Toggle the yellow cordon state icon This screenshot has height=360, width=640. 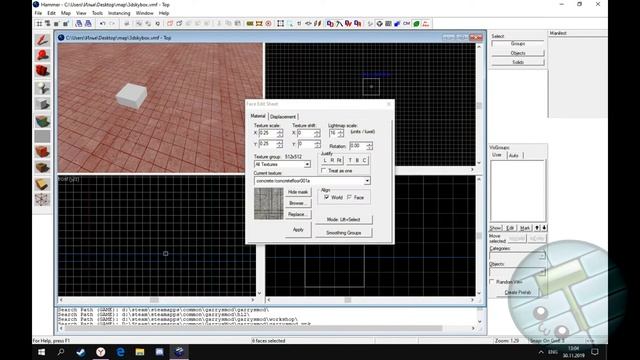click(250, 24)
